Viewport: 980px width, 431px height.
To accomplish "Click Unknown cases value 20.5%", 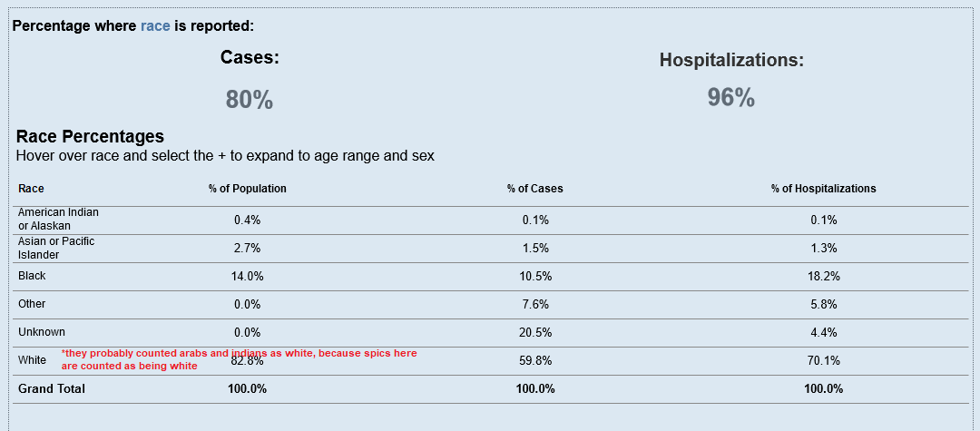I will click(x=535, y=332).
